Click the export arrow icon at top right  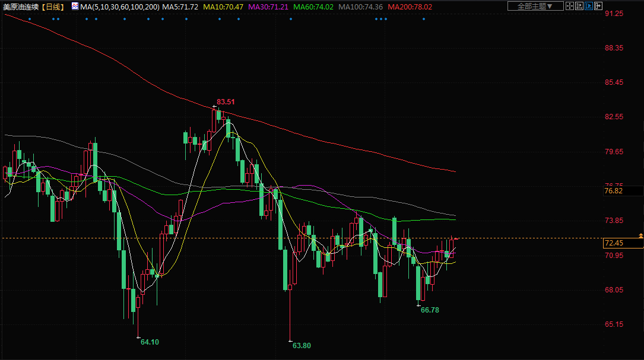(x=599, y=6)
